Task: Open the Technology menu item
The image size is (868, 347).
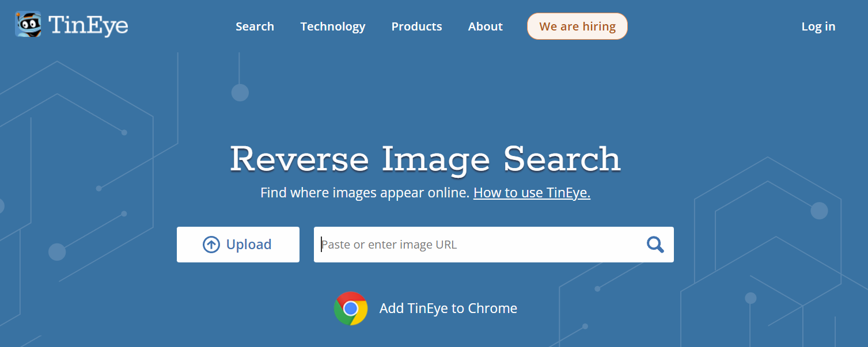Action: tap(333, 26)
